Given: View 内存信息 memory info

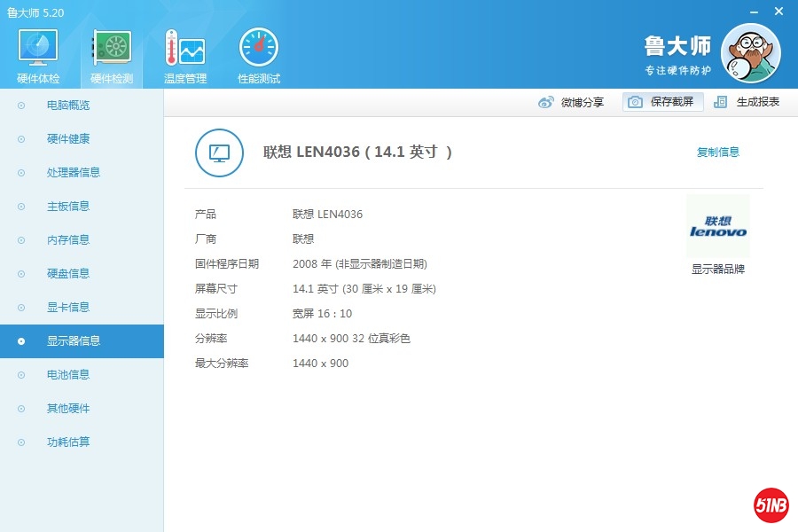Looking at the screenshot, I should click(68, 240).
